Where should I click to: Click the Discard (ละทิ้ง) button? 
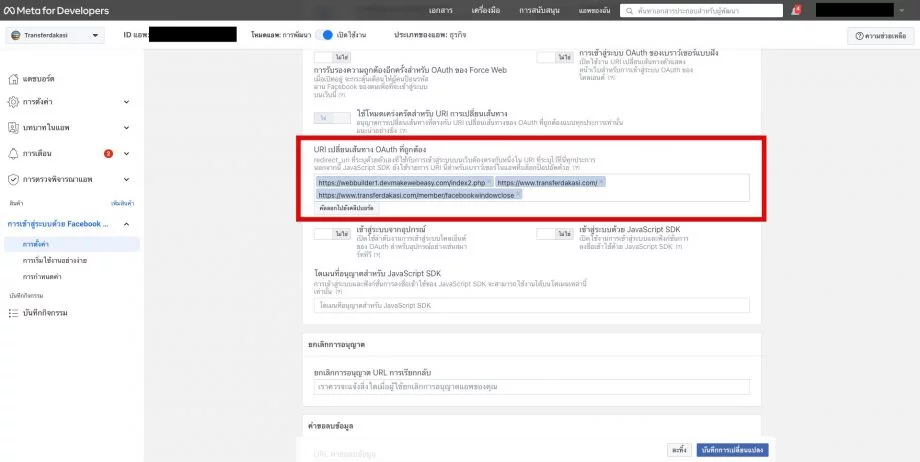(679, 450)
